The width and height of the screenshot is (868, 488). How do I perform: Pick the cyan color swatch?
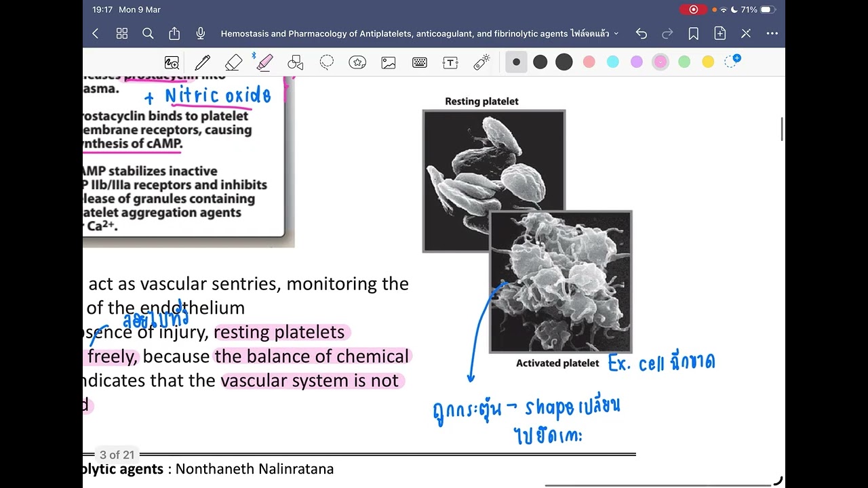point(613,62)
